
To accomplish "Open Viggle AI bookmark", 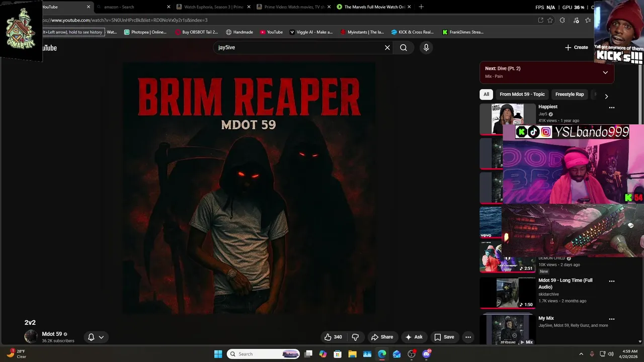I will 311,32.
